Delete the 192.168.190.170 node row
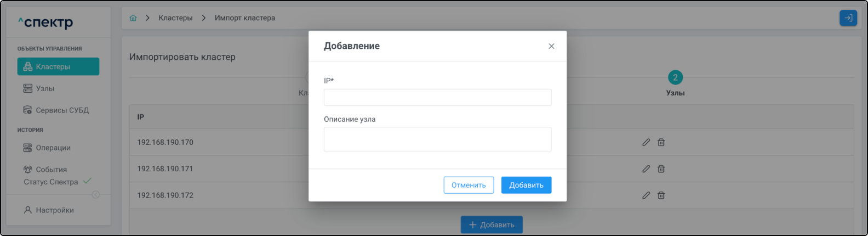The width and height of the screenshot is (868, 236). coord(661,142)
